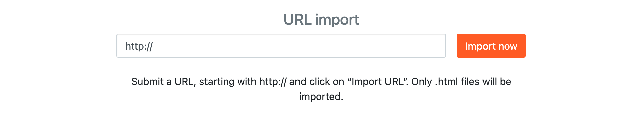Focus the URL input field
Image resolution: width=644 pixels, height=124 pixels.
[x=281, y=46]
